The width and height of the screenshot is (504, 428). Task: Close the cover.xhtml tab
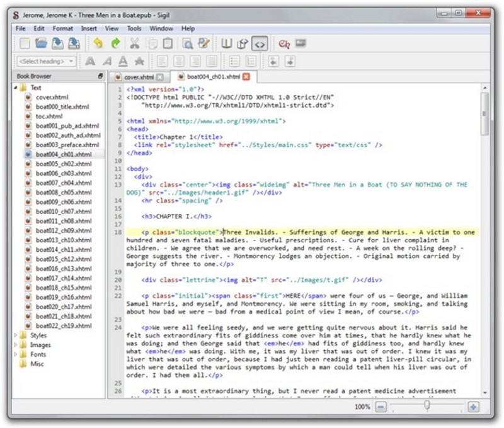coord(160,77)
